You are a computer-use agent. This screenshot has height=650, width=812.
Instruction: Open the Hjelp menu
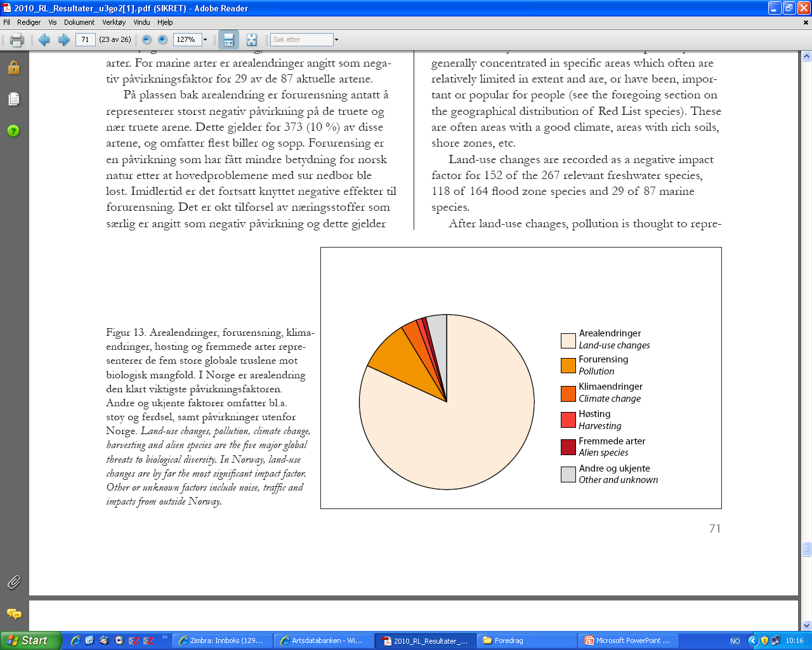(165, 22)
